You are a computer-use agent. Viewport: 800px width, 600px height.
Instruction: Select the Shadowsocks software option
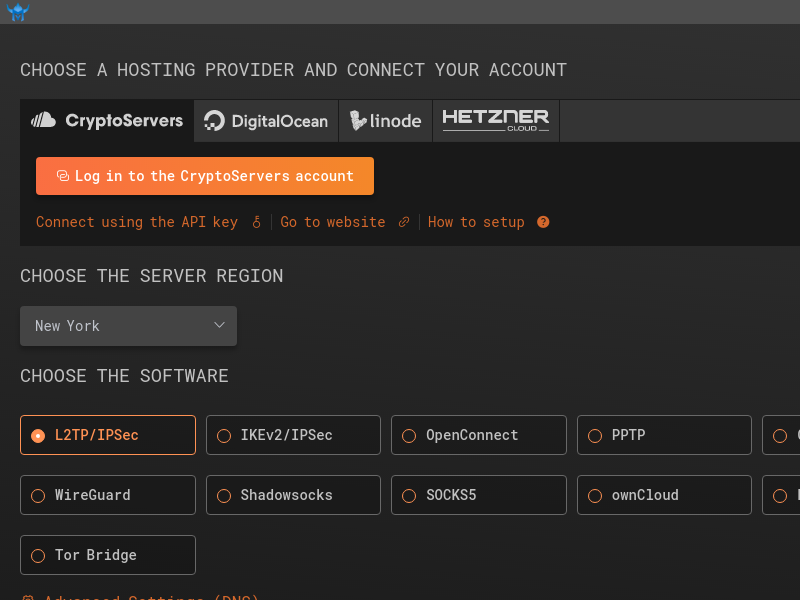293,495
